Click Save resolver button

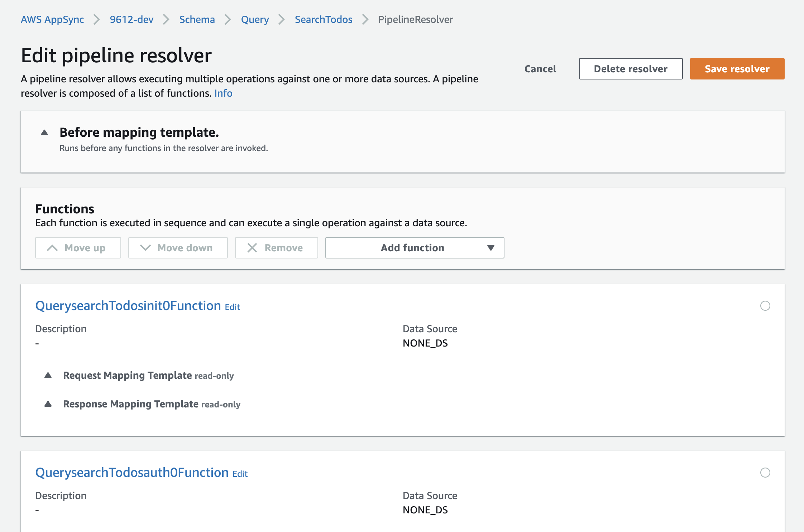[x=737, y=69]
